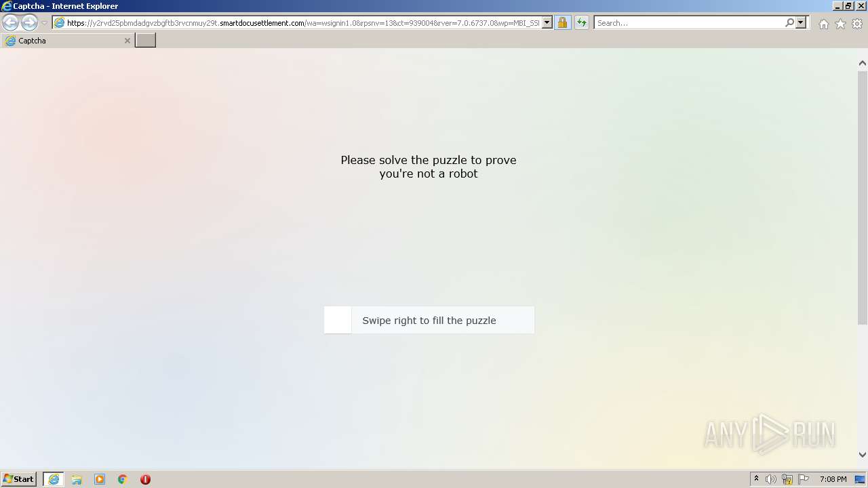Viewport: 868px width, 488px height.
Task: Click the magnifier search icon
Action: coord(789,23)
